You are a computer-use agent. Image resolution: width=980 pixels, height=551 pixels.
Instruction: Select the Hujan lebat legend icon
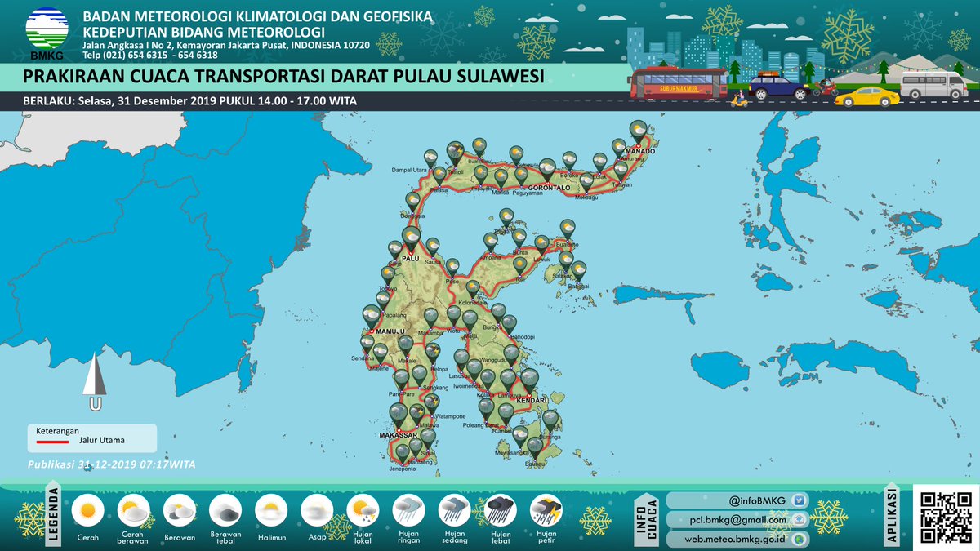tap(501, 511)
